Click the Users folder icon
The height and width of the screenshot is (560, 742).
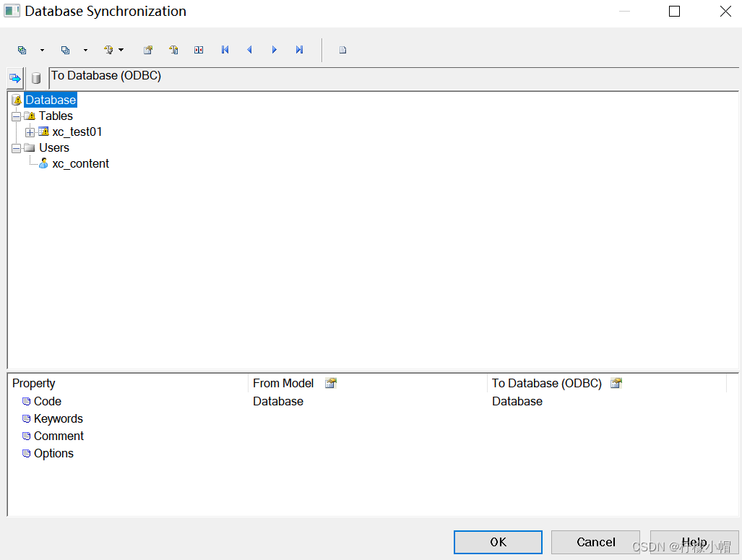(x=30, y=147)
